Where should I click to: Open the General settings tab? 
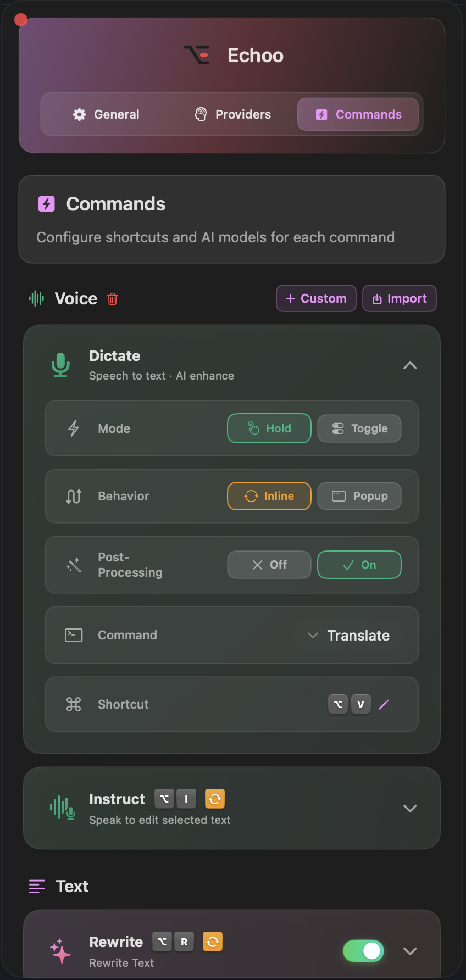point(107,114)
